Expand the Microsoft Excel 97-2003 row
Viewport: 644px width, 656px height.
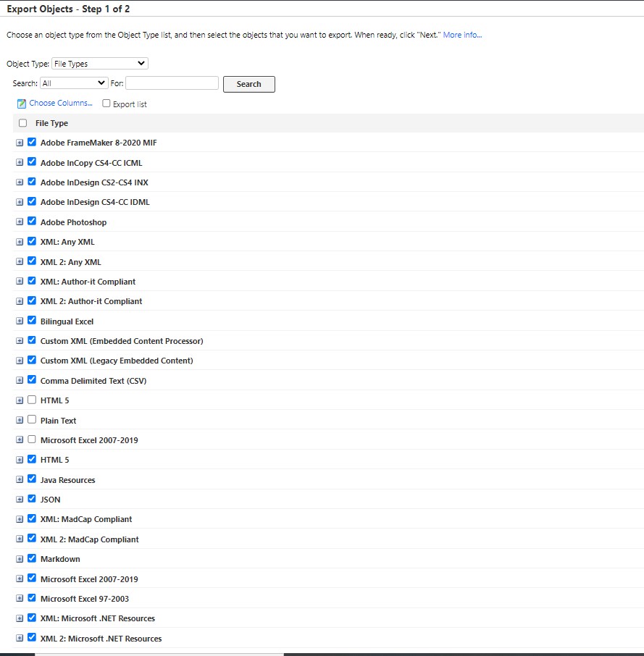(20, 598)
